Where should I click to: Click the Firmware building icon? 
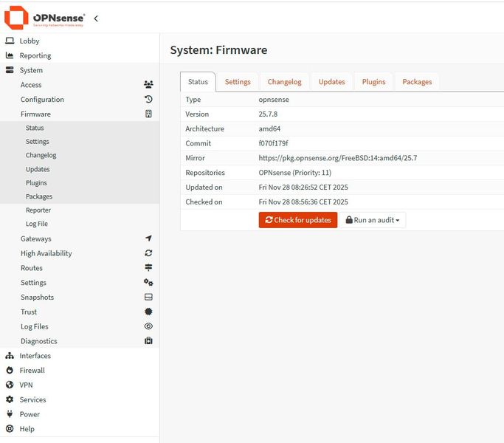coord(148,114)
